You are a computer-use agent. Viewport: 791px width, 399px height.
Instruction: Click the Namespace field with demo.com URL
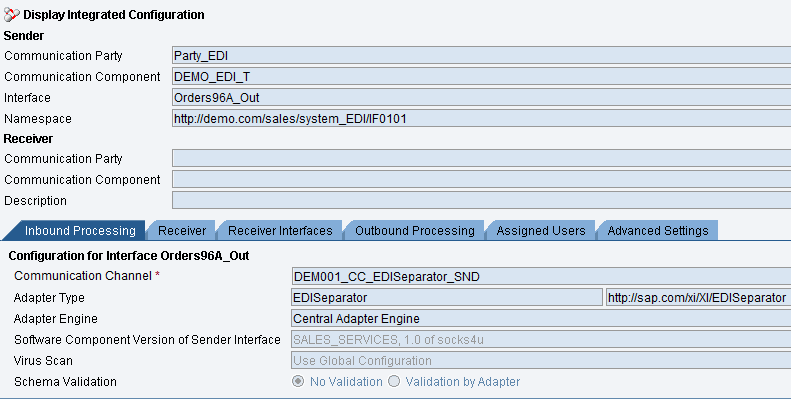[x=481, y=119]
